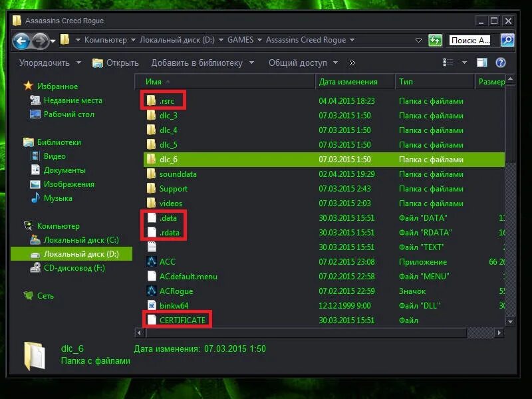
Task: Sort by the Имя column header
Action: 225,82
